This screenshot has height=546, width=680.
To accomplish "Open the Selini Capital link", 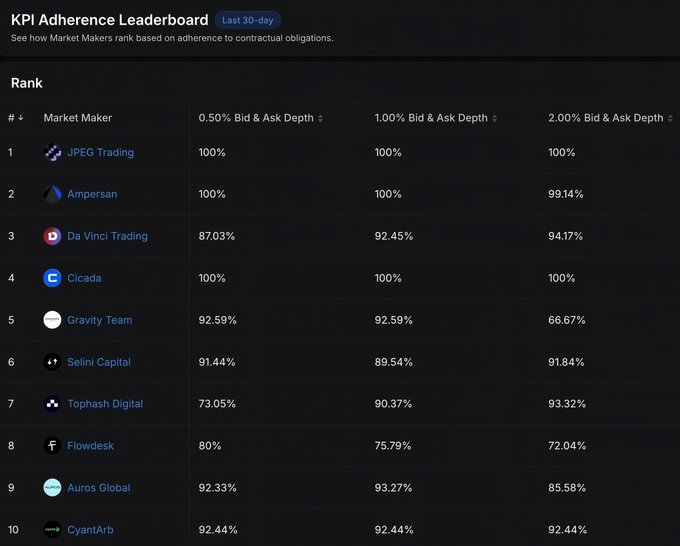I will click(x=99, y=362).
